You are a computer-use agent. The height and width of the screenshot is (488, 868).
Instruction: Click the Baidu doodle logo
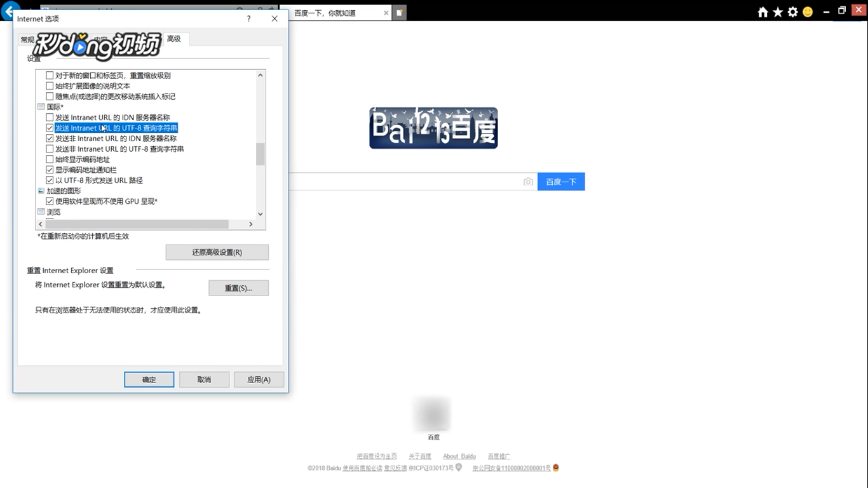click(x=433, y=128)
